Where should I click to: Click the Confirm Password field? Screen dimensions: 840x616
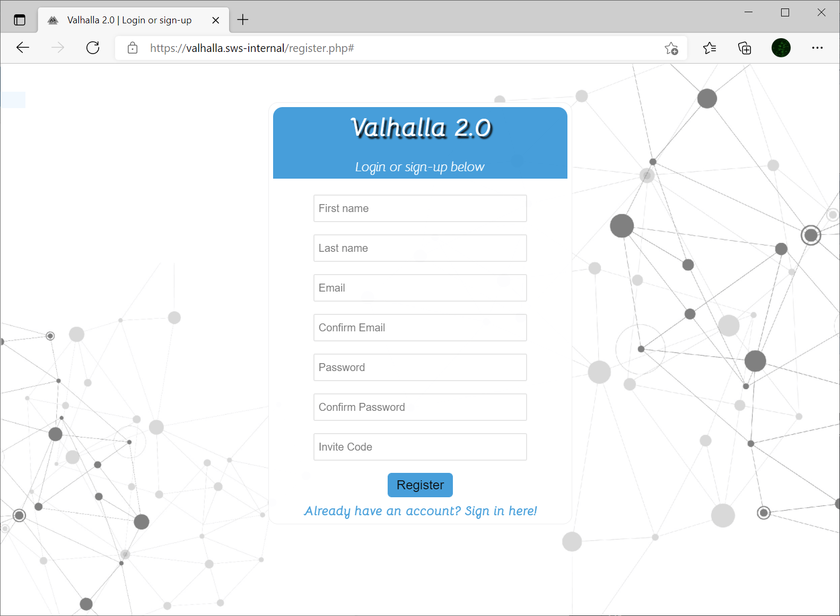(420, 407)
